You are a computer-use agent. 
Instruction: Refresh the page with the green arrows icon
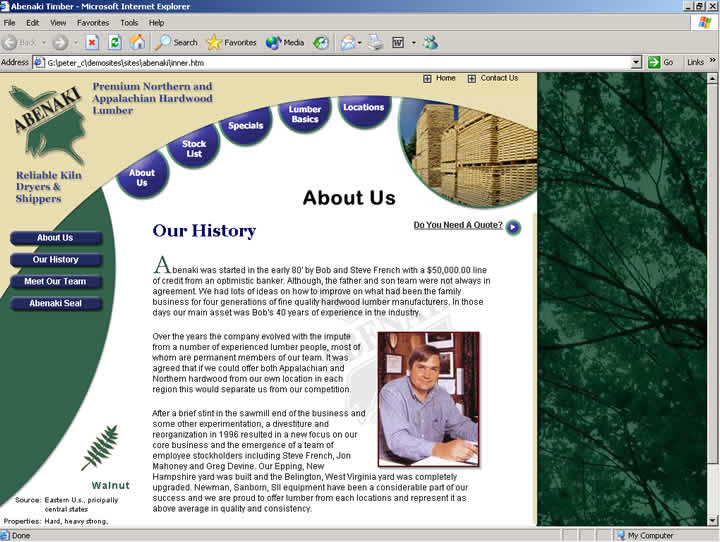click(114, 43)
